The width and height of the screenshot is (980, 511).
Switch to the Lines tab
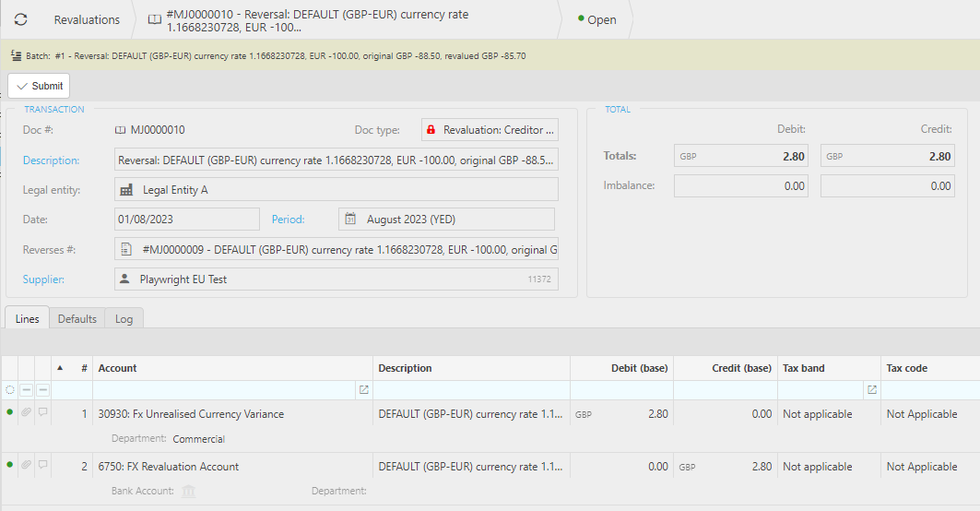click(27, 318)
